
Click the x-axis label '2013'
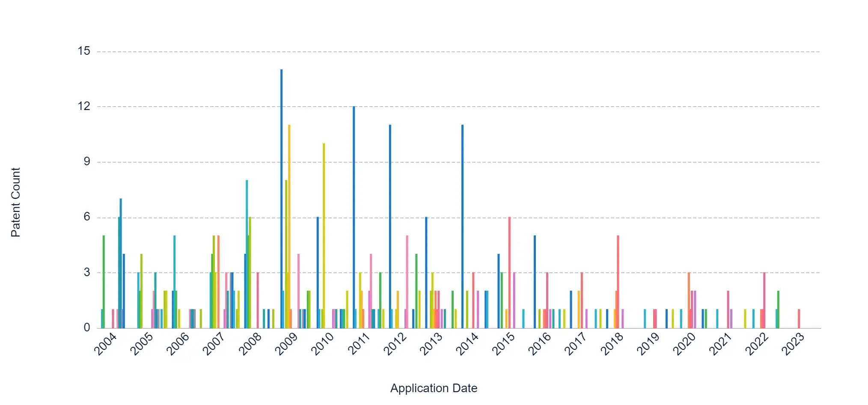(431, 344)
